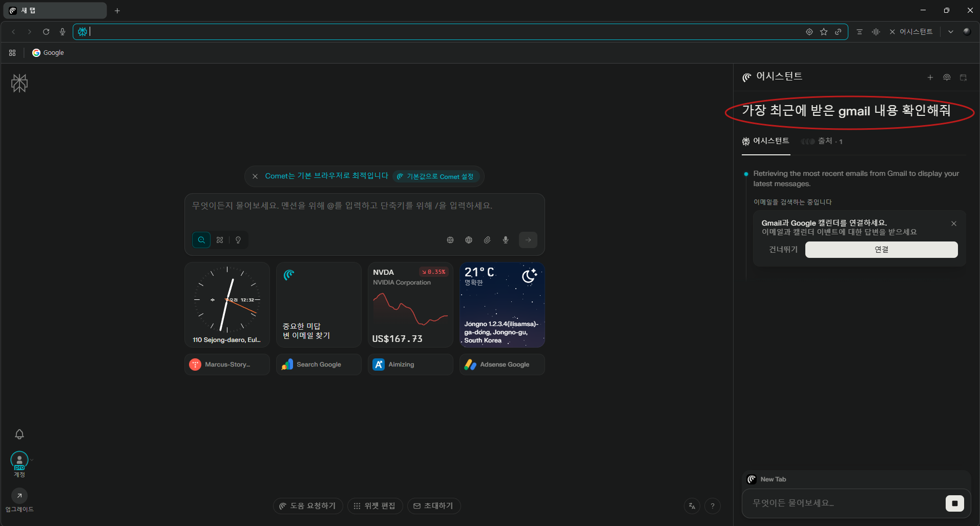This screenshot has width=980, height=526.
Task: Open notifications bell in left sidebar
Action: (x=19, y=434)
